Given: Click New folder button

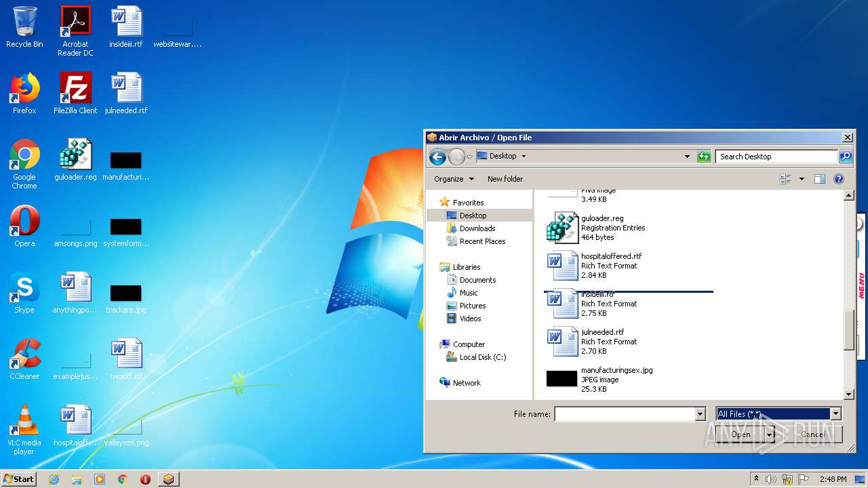Looking at the screenshot, I should [x=505, y=179].
